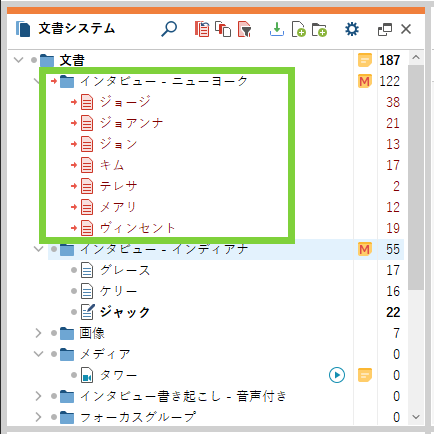Select the ヴィンセント document

point(137,228)
